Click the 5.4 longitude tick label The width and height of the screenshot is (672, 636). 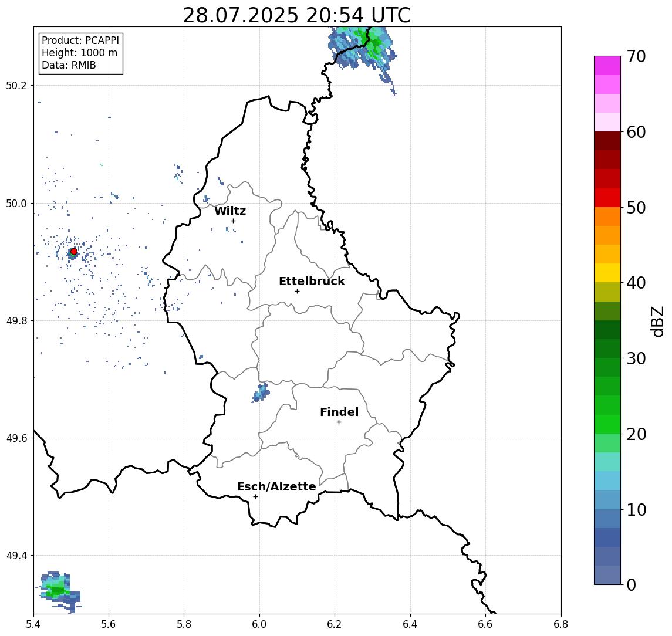tap(33, 624)
